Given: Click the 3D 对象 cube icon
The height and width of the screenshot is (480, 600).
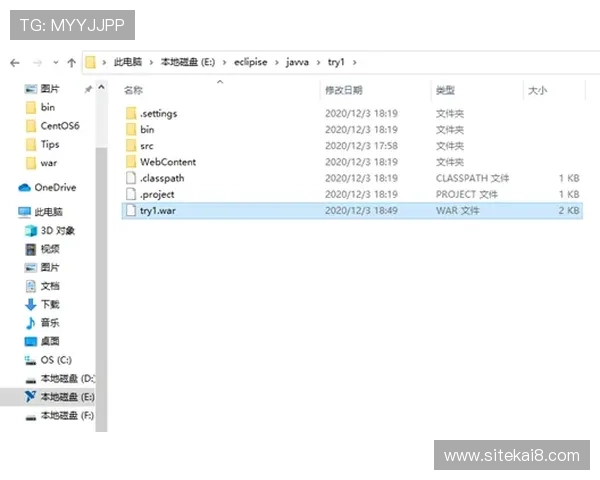Looking at the screenshot, I should (31, 230).
